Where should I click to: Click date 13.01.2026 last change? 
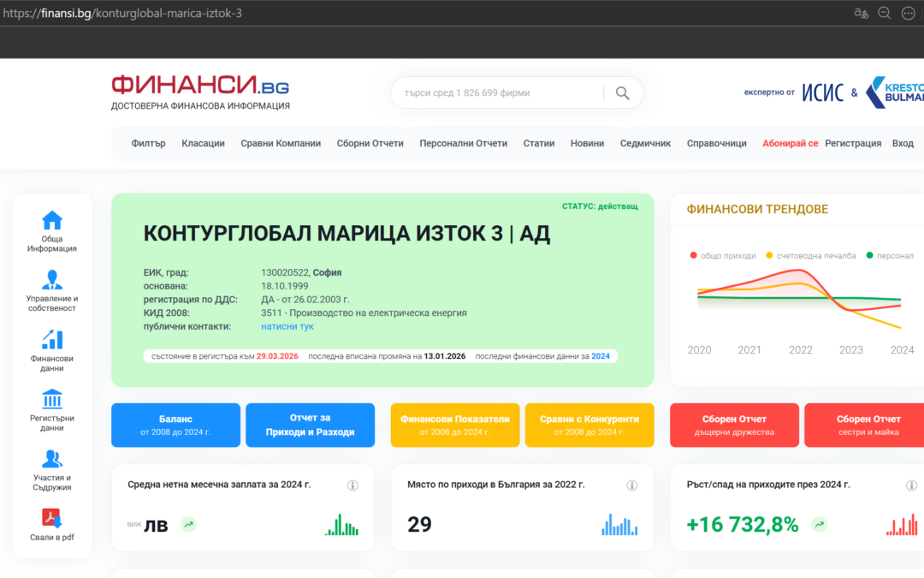tap(445, 356)
